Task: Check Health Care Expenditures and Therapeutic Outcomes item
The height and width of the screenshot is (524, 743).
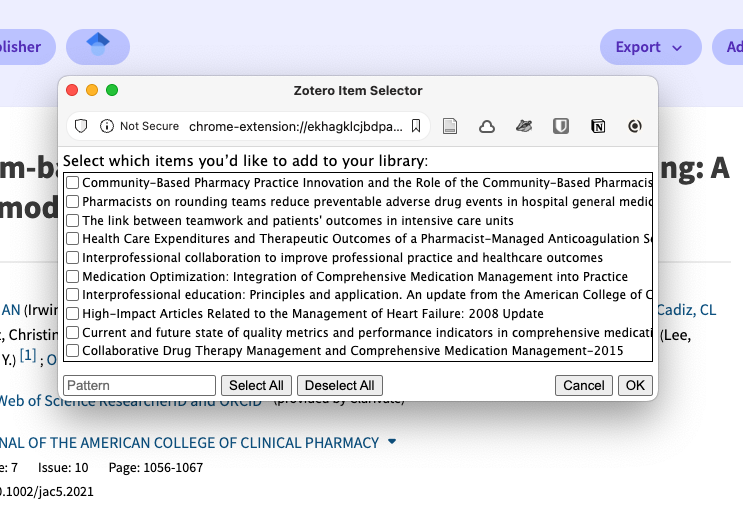Action: (72, 238)
